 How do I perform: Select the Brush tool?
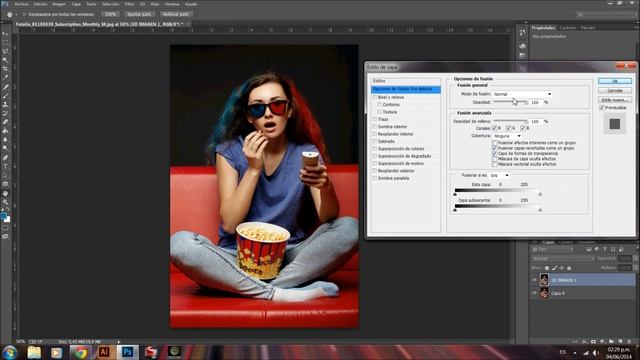(5, 96)
